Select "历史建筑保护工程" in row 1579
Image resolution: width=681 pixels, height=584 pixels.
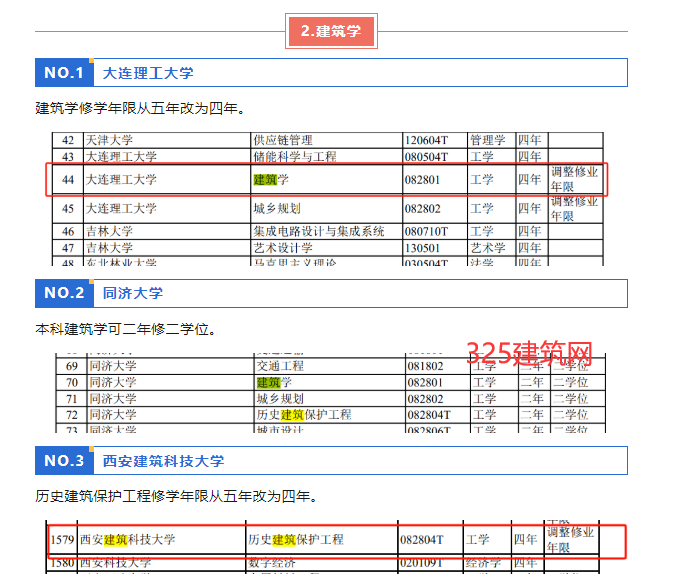pyautogui.click(x=296, y=540)
